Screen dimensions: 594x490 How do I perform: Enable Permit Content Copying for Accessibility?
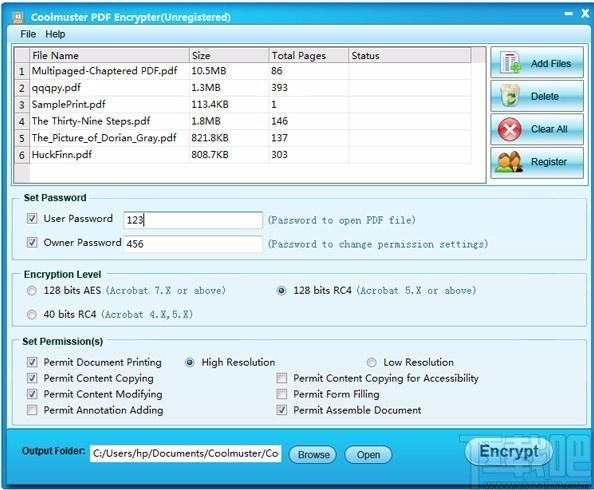point(281,378)
